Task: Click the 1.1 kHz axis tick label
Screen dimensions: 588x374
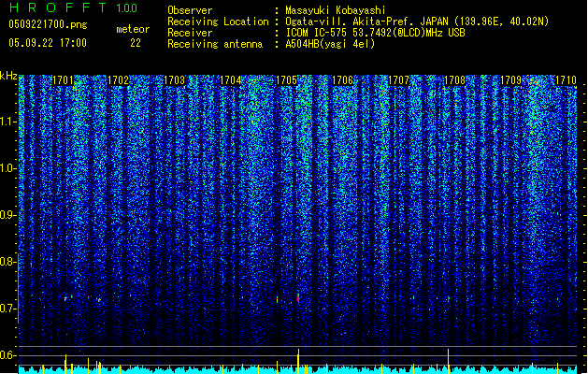Action: tap(8, 122)
